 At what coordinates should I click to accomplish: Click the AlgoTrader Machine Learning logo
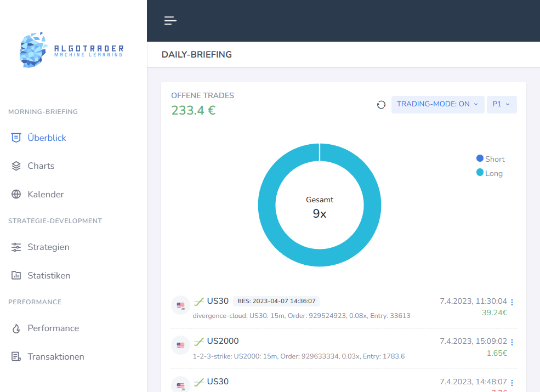[71, 50]
